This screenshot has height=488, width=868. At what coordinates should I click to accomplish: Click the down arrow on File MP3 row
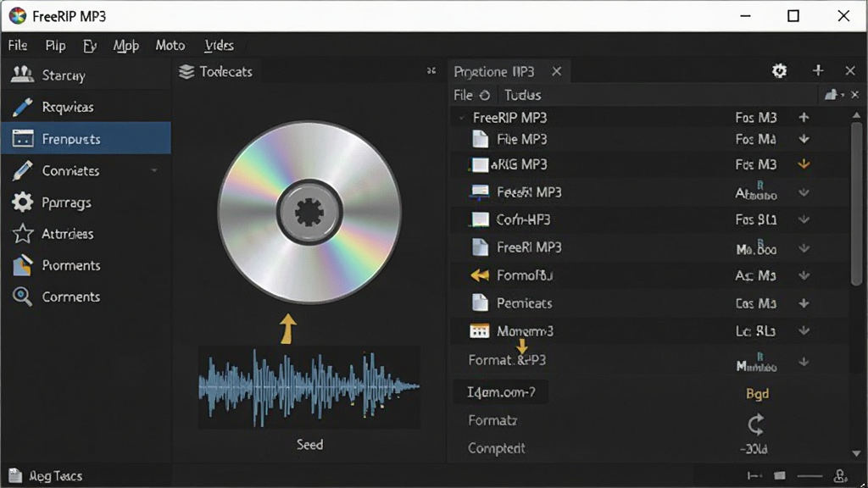click(804, 139)
